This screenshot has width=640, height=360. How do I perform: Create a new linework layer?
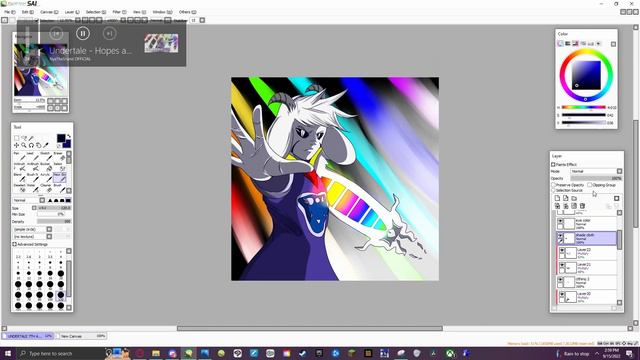[x=566, y=198]
